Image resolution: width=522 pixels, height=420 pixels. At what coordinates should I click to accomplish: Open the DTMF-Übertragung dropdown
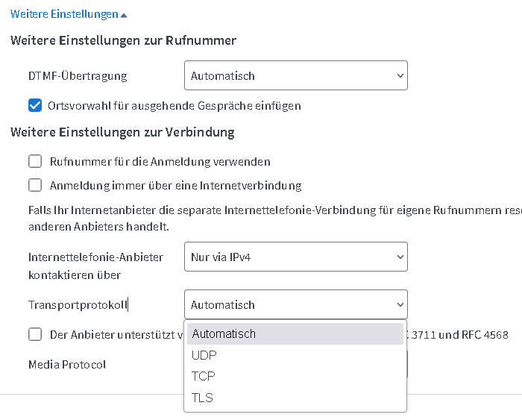tap(295, 75)
